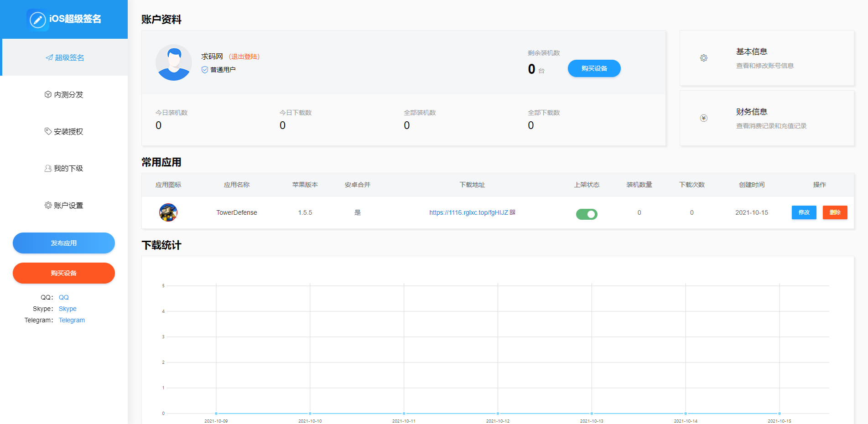Click the gear icon beside 账户设置
The width and height of the screenshot is (868, 424).
pos(48,205)
